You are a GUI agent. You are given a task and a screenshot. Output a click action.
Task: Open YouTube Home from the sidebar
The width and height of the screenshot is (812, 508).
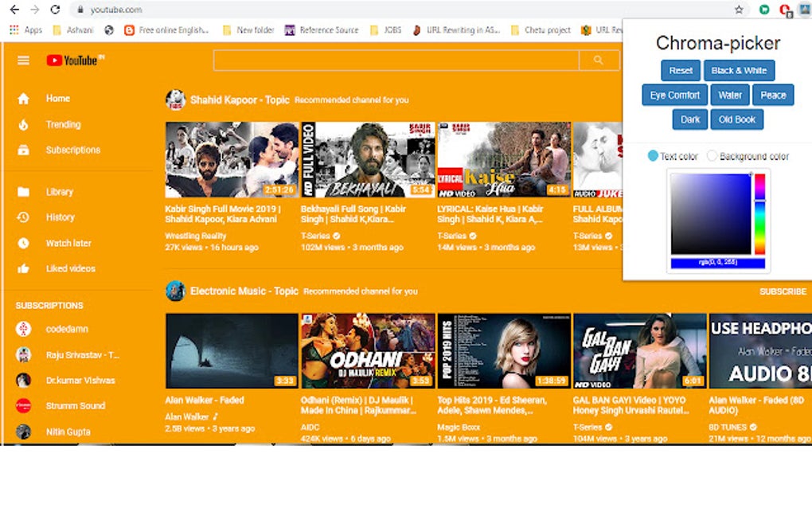pyautogui.click(x=57, y=98)
